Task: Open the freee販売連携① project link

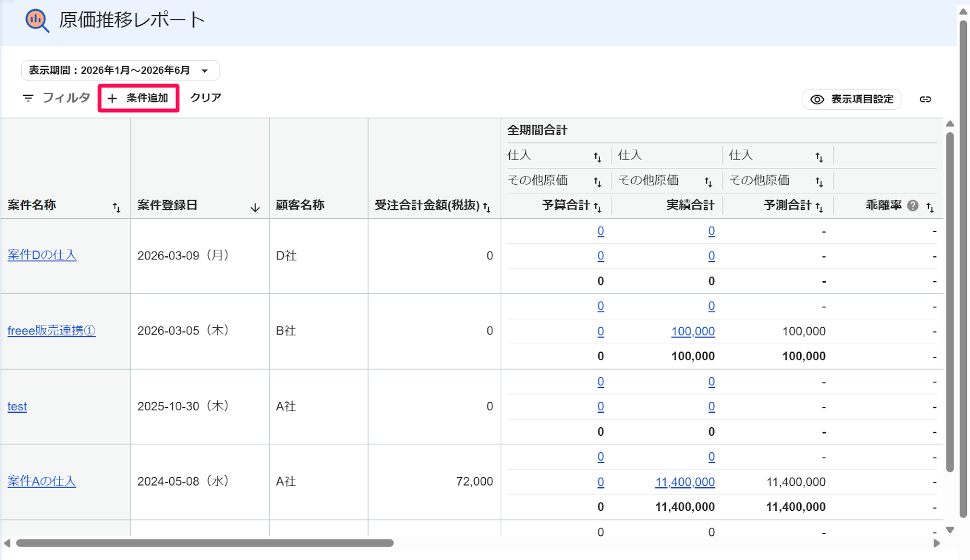Action: point(52,331)
